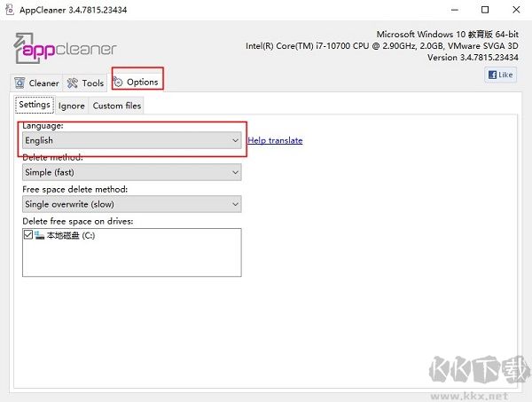Click empty area in the drives list
This screenshot has height=402, width=532.
click(133, 260)
